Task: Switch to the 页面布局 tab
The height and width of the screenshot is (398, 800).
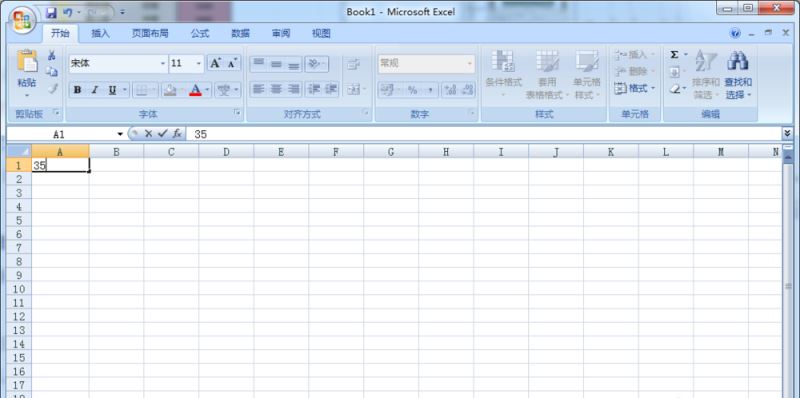Action: coord(150,34)
